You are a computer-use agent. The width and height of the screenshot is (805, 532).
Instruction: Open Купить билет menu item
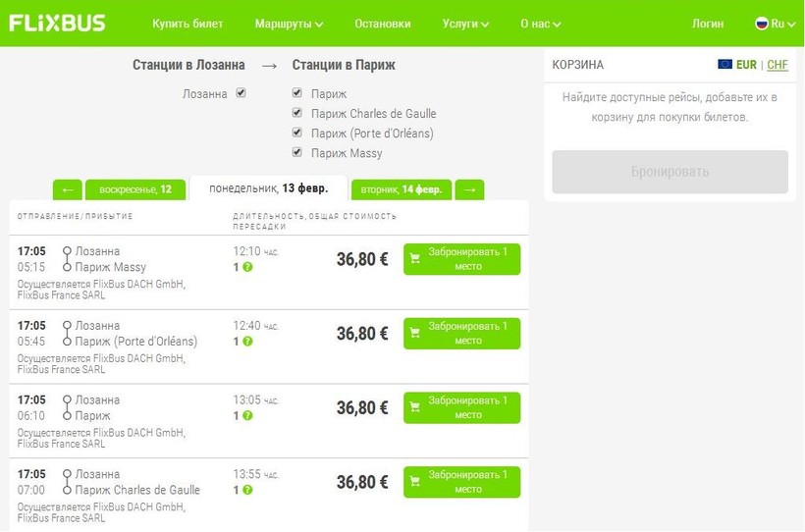pyautogui.click(x=188, y=24)
